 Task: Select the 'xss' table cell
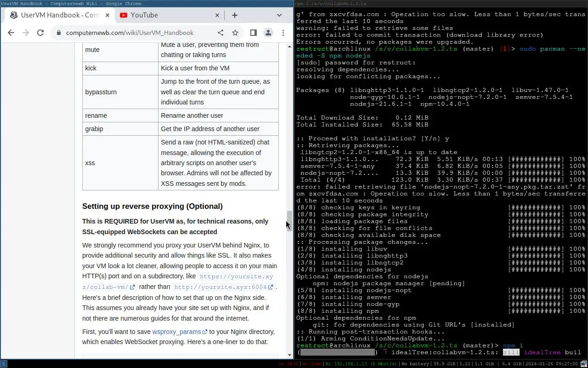(x=120, y=163)
